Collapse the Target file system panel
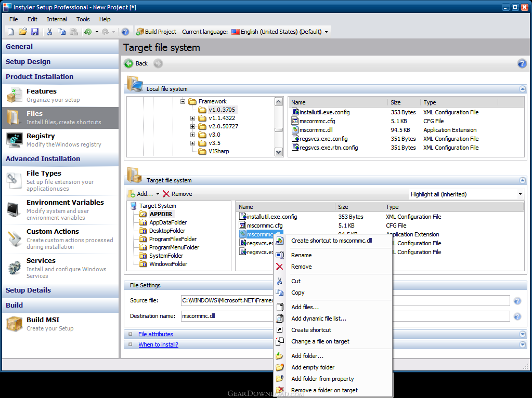 [523, 180]
